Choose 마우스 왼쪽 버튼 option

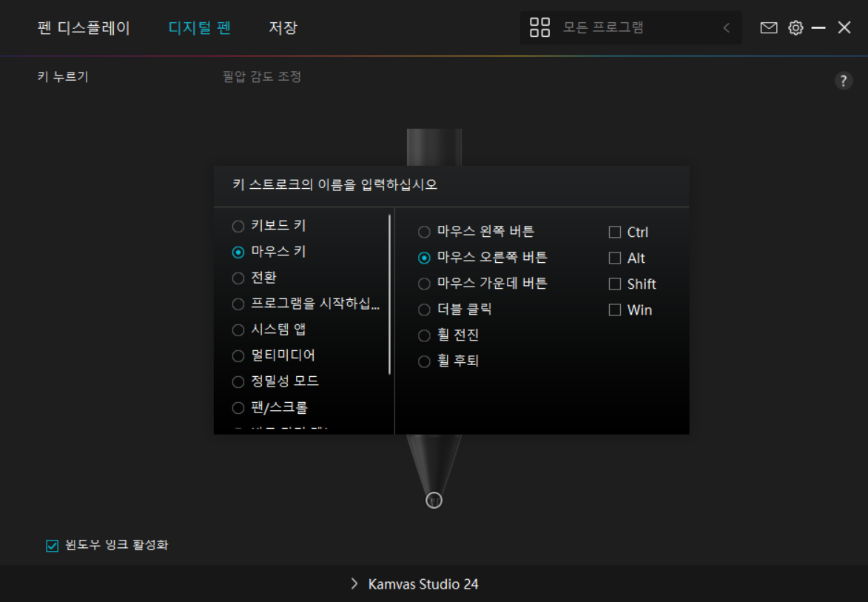[x=424, y=231]
